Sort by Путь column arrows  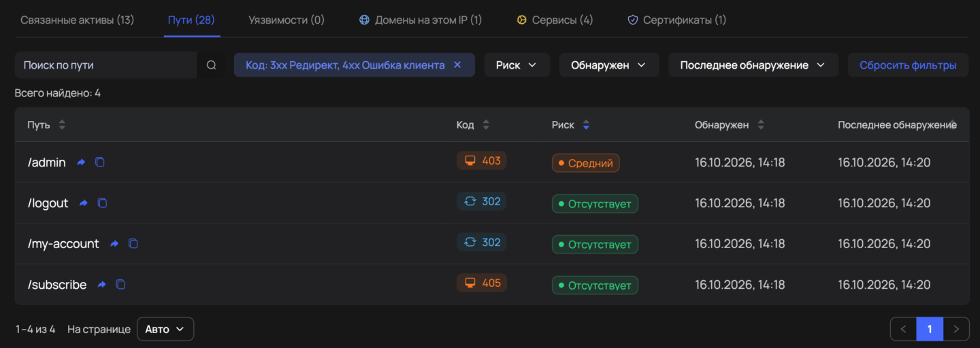click(x=62, y=125)
